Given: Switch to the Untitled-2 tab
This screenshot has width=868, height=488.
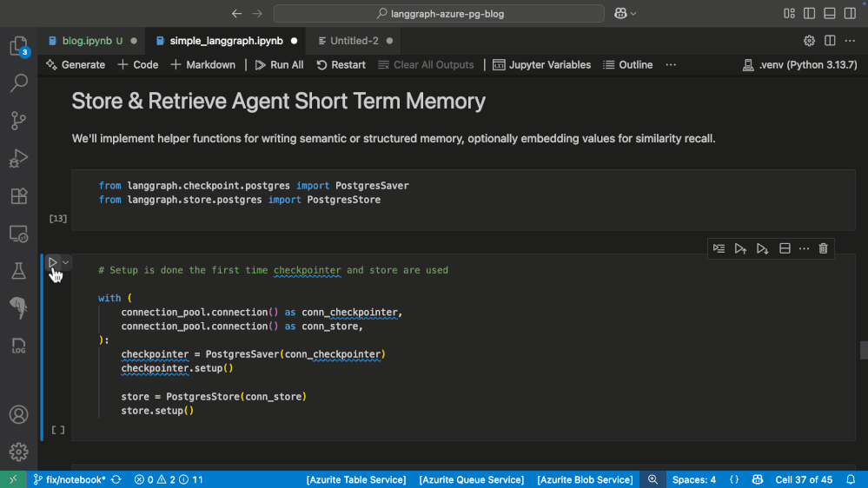Looking at the screenshot, I should [x=354, y=41].
